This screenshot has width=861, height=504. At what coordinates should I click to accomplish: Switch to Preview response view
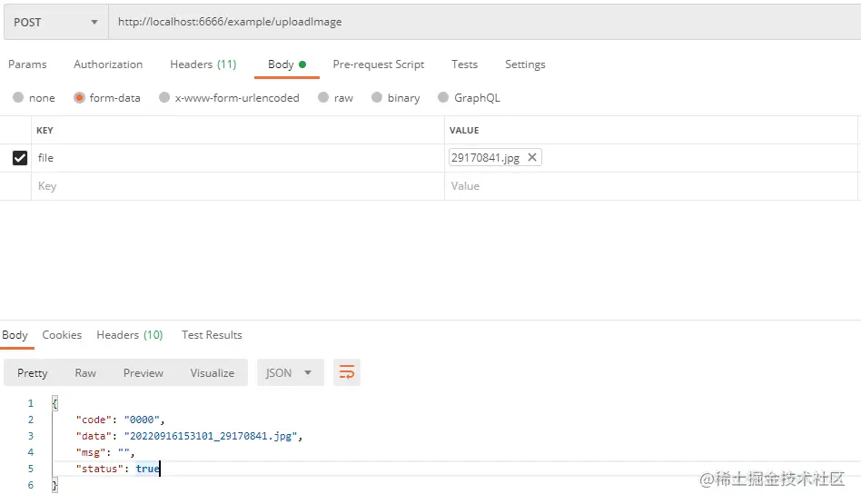click(x=143, y=373)
